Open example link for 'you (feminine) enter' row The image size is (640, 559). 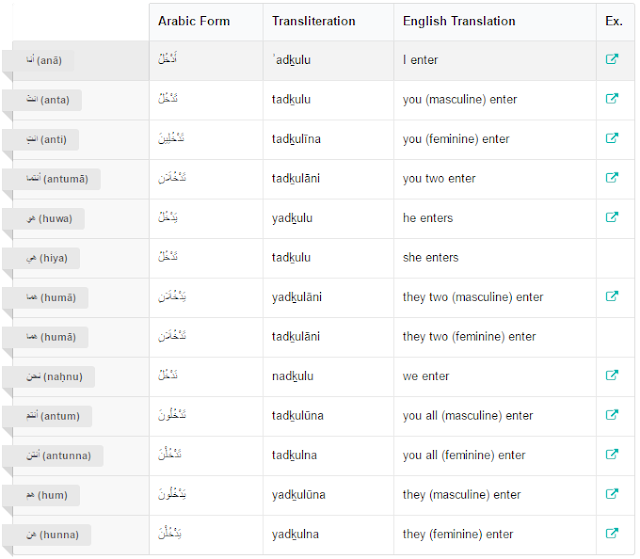point(612,139)
